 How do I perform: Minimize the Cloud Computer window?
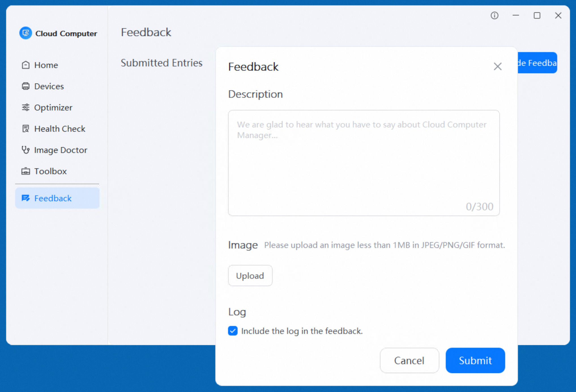515,16
